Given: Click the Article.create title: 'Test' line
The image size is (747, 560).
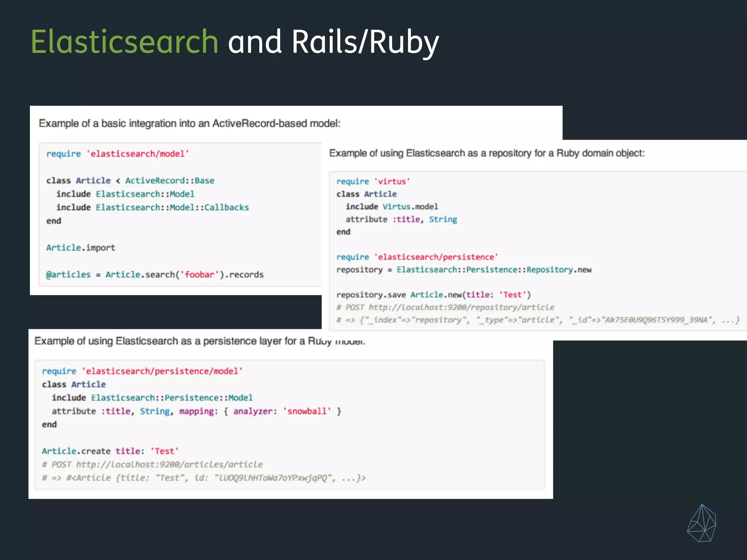Looking at the screenshot, I should coord(110,451).
